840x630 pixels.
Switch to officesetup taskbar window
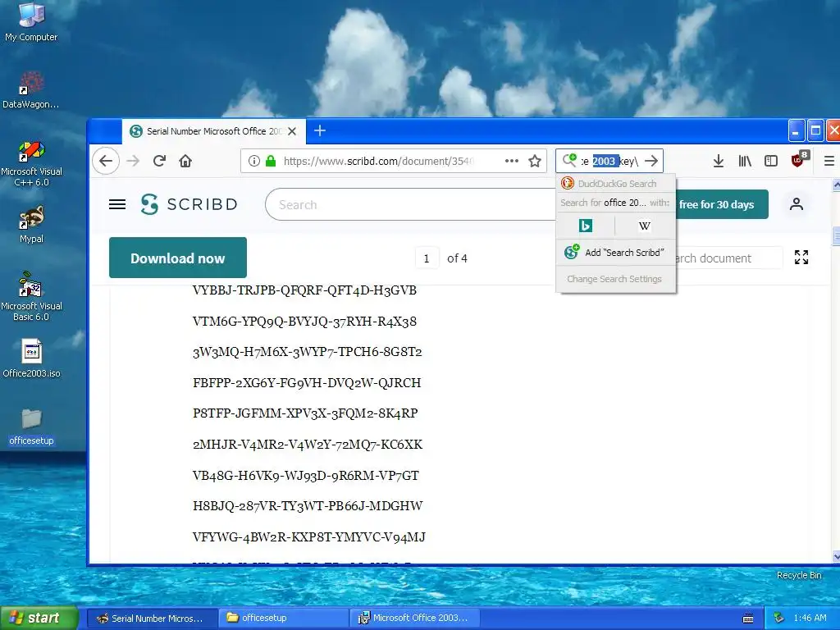coord(284,618)
